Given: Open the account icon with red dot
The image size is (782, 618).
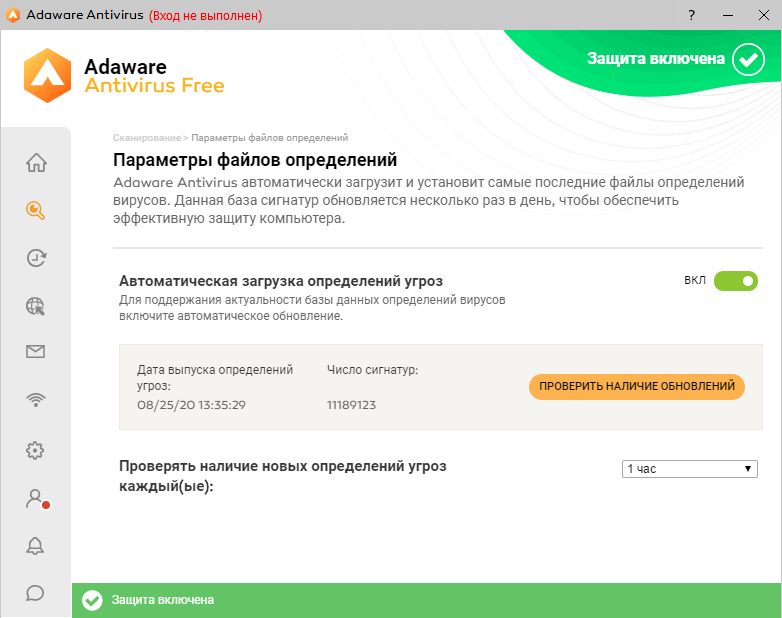Looking at the screenshot, I should tap(37, 499).
